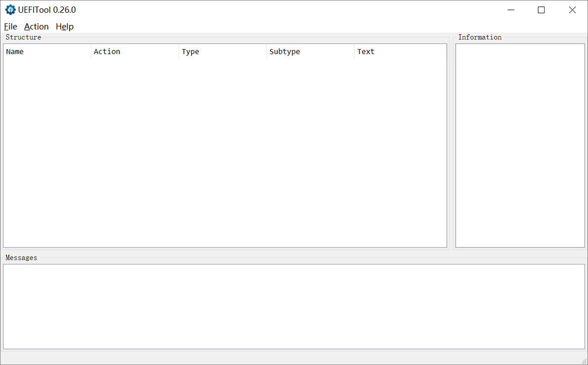The width and height of the screenshot is (588, 365).
Task: Select the Action column header in Structure
Action: pyautogui.click(x=135, y=51)
